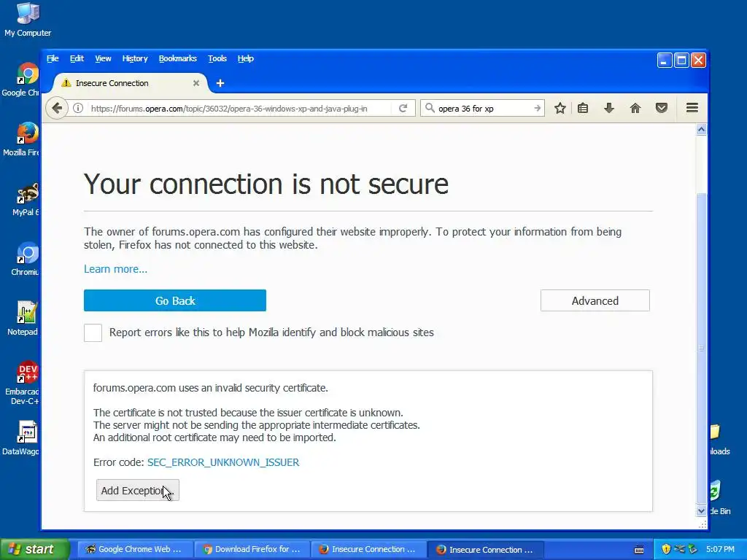Open the History menu
Viewport: 747px width, 560px height.
135,58
